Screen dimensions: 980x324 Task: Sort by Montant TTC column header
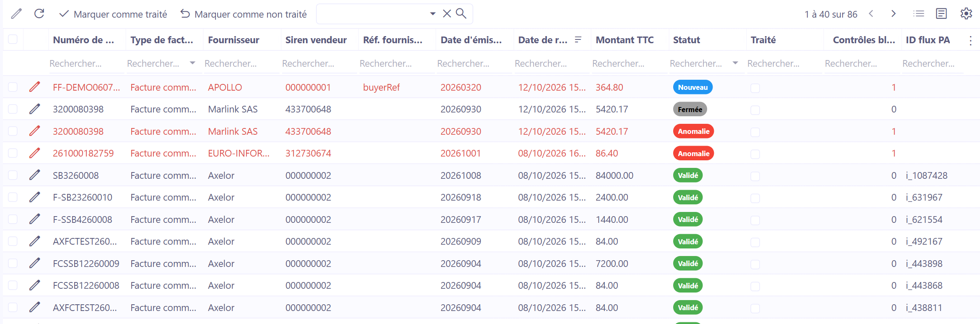pos(625,40)
